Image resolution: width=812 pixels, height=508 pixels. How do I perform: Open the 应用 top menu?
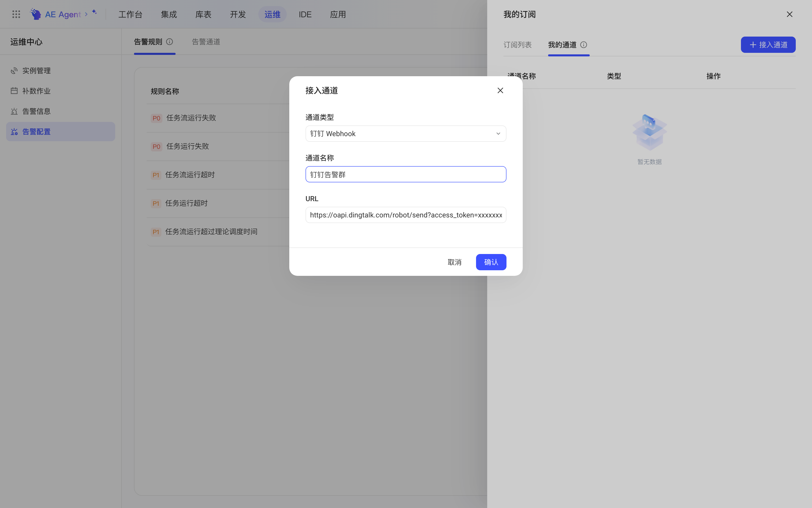point(338,14)
